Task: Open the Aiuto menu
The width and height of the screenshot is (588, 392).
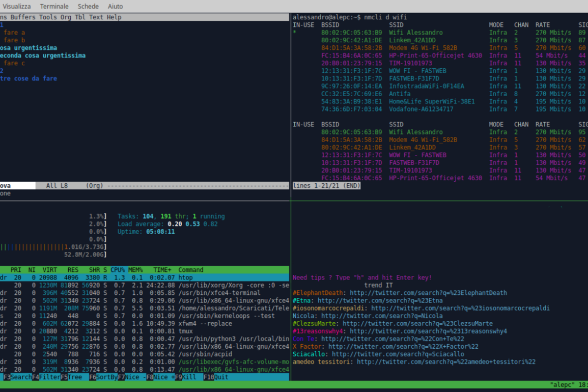Action: [115, 7]
